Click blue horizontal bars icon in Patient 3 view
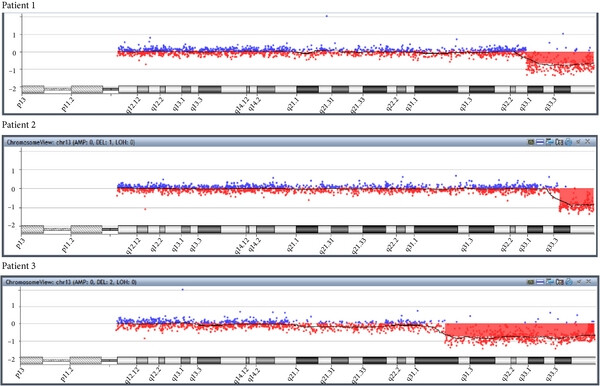The height and width of the screenshot is (386, 600). coord(540,282)
